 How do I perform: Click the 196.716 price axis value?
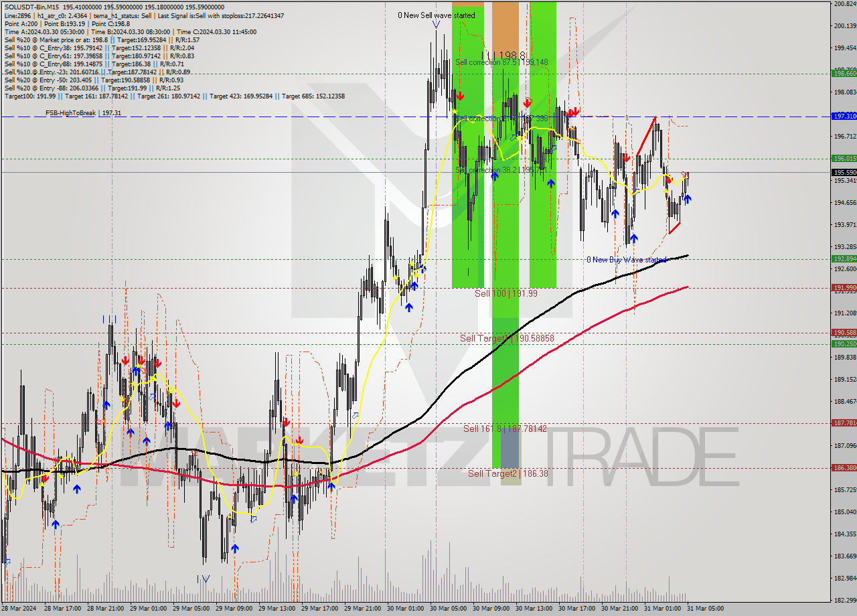pos(845,136)
